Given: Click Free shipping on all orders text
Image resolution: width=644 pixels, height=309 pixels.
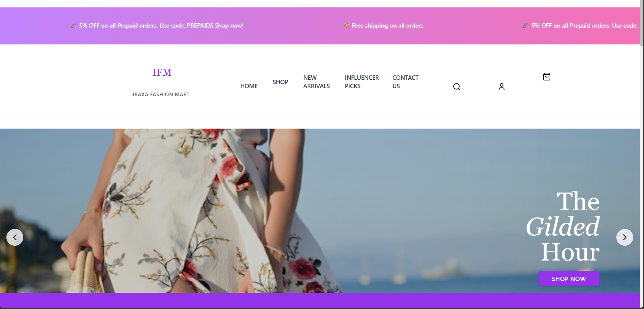Looking at the screenshot, I should (x=387, y=26).
